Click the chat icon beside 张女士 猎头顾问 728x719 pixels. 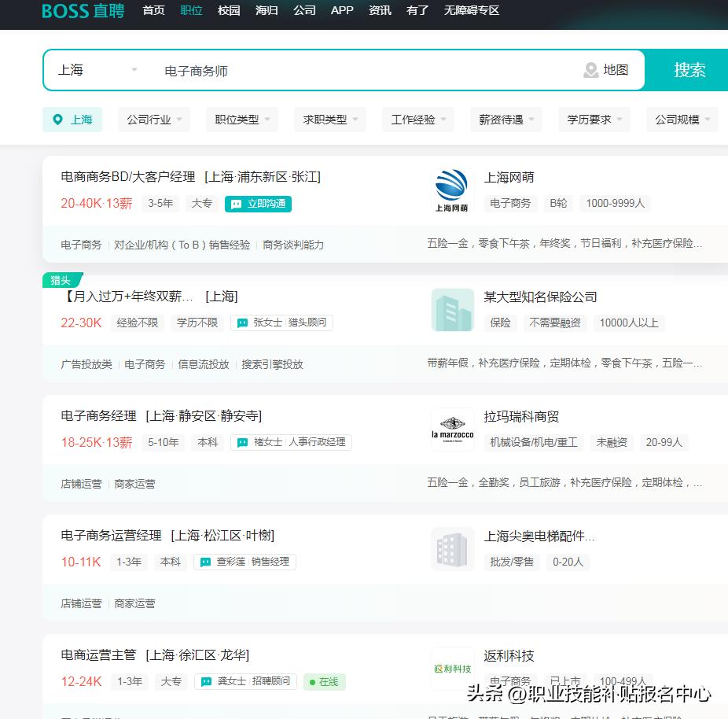tap(242, 323)
